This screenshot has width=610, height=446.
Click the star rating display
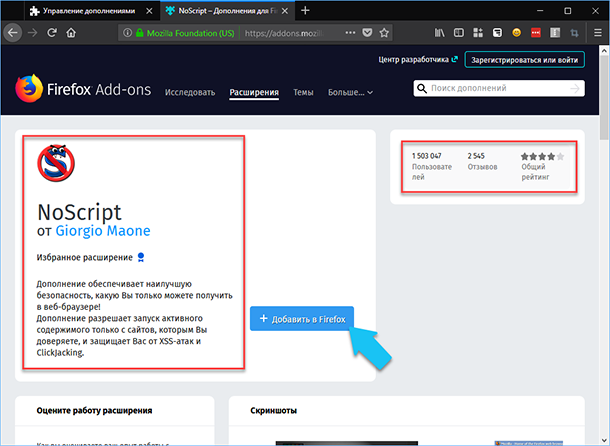click(542, 156)
